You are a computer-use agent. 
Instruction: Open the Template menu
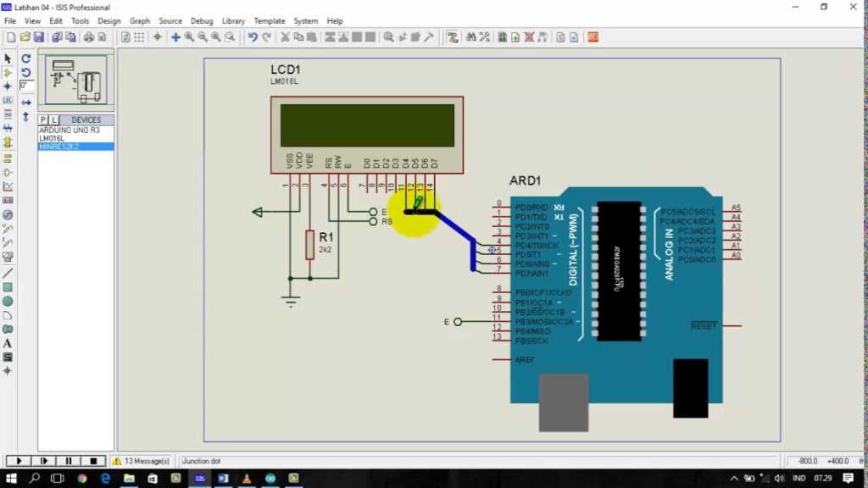tap(269, 21)
